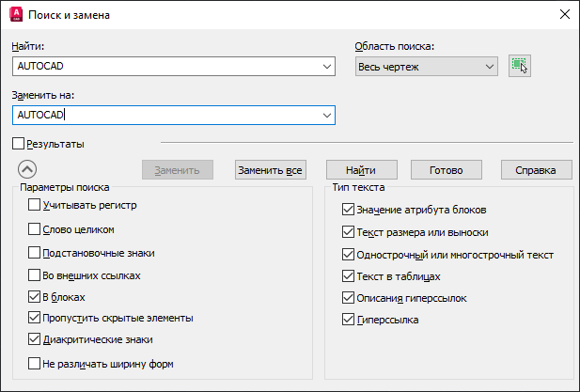
Task: Click the 'Найти' button
Action: point(361,170)
